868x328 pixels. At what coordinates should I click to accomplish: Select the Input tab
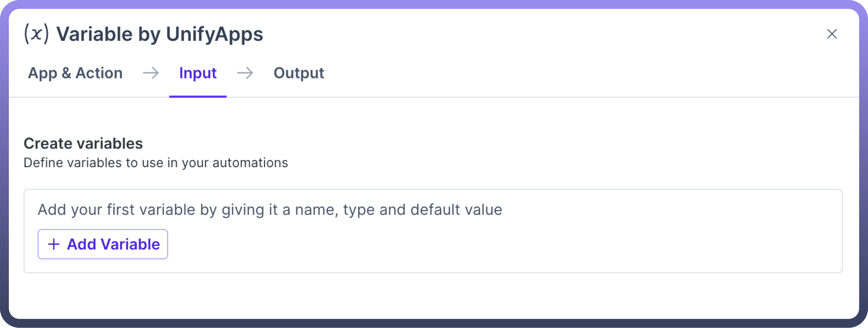198,73
